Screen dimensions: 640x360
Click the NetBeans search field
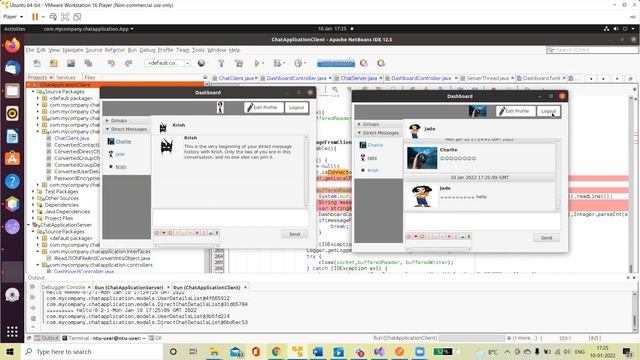pos(592,50)
